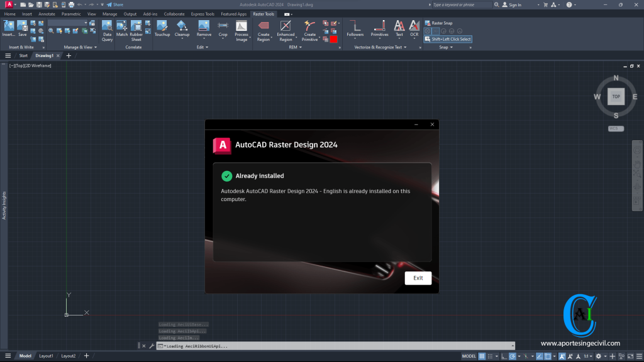The image size is (644, 362).
Task: Select the Rubber Sheet tool
Action: click(136, 26)
